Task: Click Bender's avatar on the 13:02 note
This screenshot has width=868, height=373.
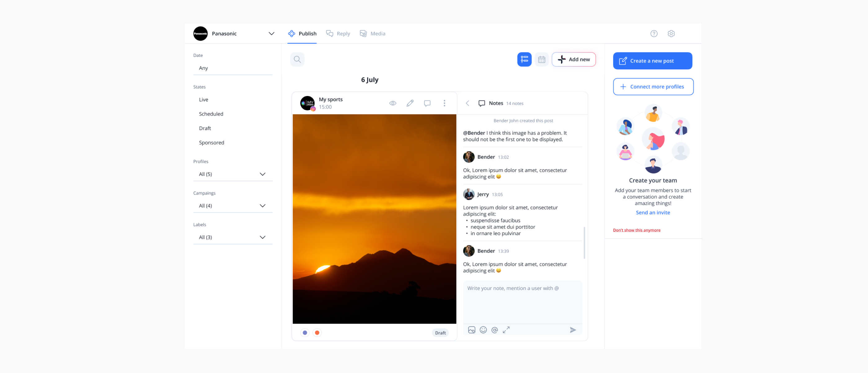Action: (469, 157)
